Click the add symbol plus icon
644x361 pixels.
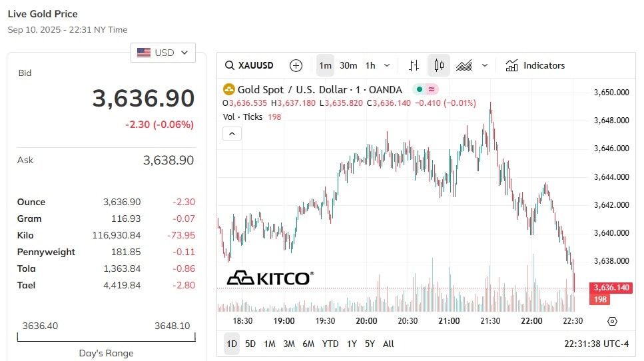[296, 65]
